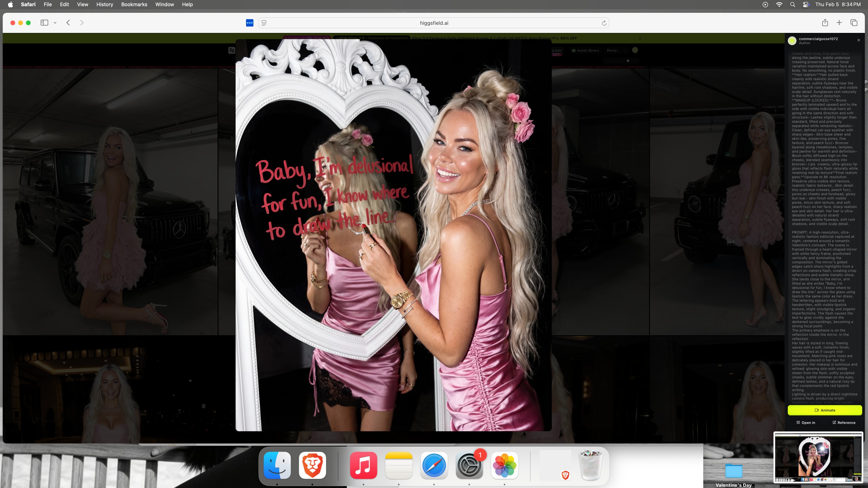
Task: Open the Bookmarks menu
Action: click(134, 4)
